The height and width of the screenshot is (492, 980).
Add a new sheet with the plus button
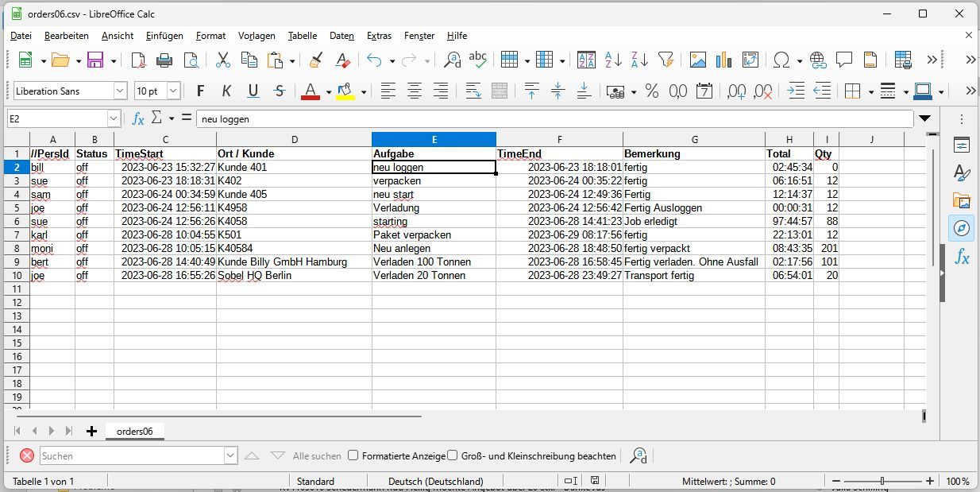[91, 431]
